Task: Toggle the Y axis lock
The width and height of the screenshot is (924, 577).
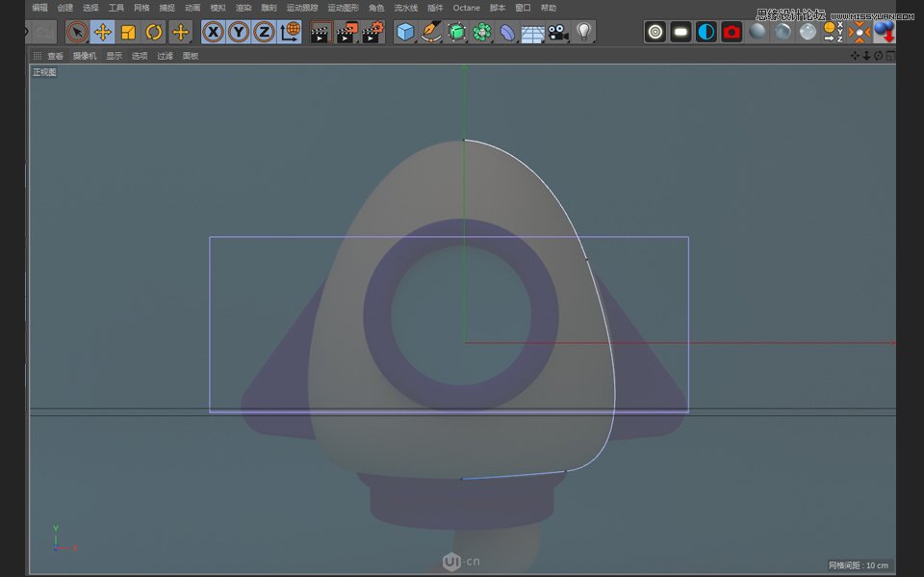Action: pos(238,32)
